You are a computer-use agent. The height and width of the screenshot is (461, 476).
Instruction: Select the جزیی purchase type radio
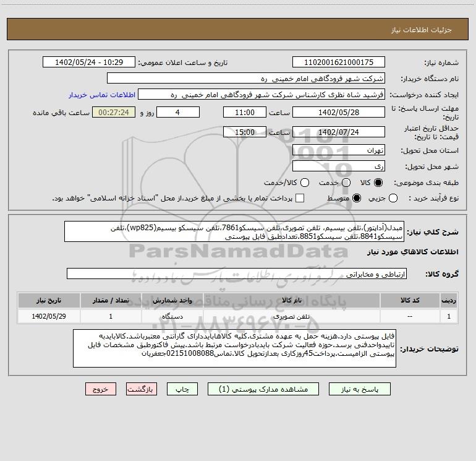[393, 199]
